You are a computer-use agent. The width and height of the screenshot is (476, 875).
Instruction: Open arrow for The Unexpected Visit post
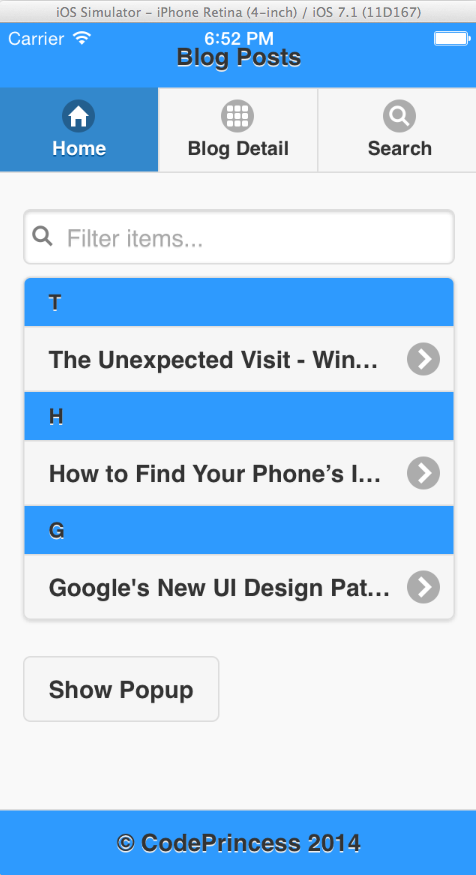(424, 359)
